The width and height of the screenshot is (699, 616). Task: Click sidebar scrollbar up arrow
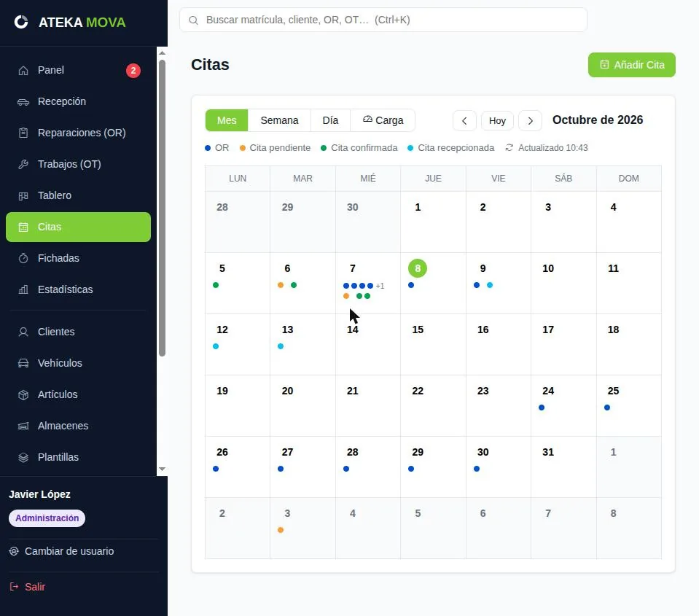click(x=163, y=53)
